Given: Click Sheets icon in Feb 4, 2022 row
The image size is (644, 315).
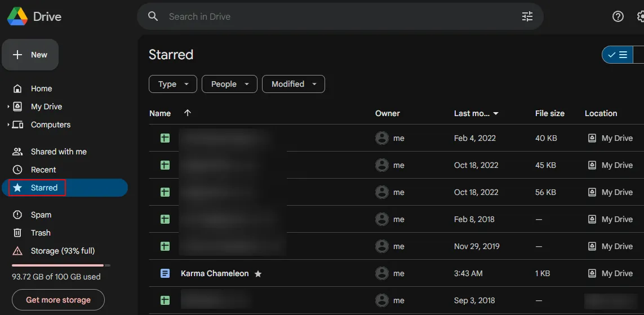Looking at the screenshot, I should click(165, 139).
